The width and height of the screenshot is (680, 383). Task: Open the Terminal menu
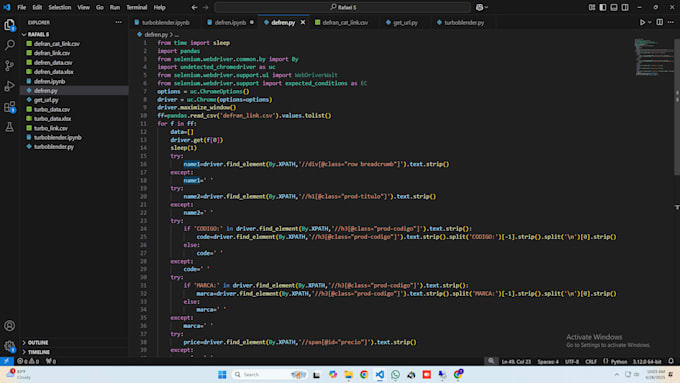point(137,7)
